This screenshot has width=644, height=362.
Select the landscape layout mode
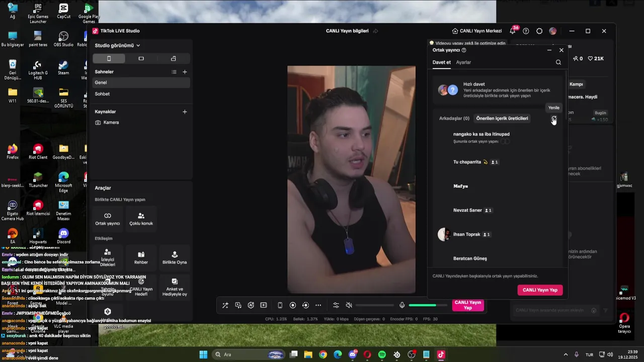pos(141,58)
